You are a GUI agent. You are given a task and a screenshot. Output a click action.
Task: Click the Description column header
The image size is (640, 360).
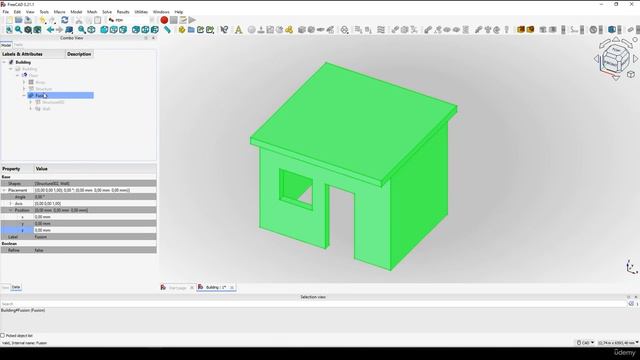click(79, 54)
